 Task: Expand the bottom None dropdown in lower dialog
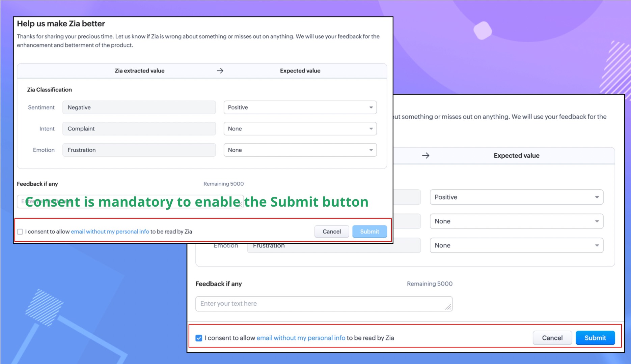[x=516, y=245]
